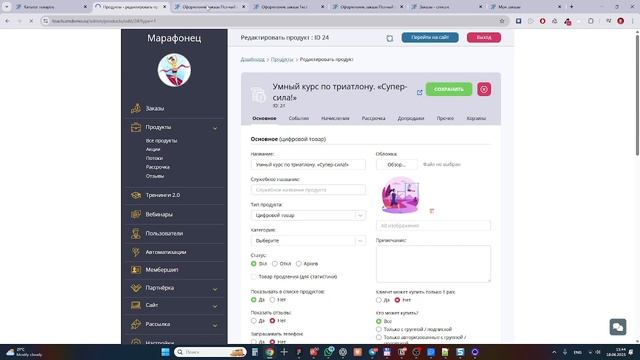The width and height of the screenshot is (640, 360).
Task: Remove cover image with trash icon
Action: [432, 211]
